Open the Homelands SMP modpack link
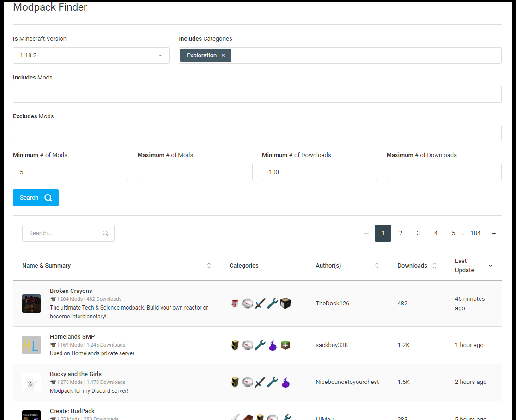Screen dimensions: 516x420 73,337
